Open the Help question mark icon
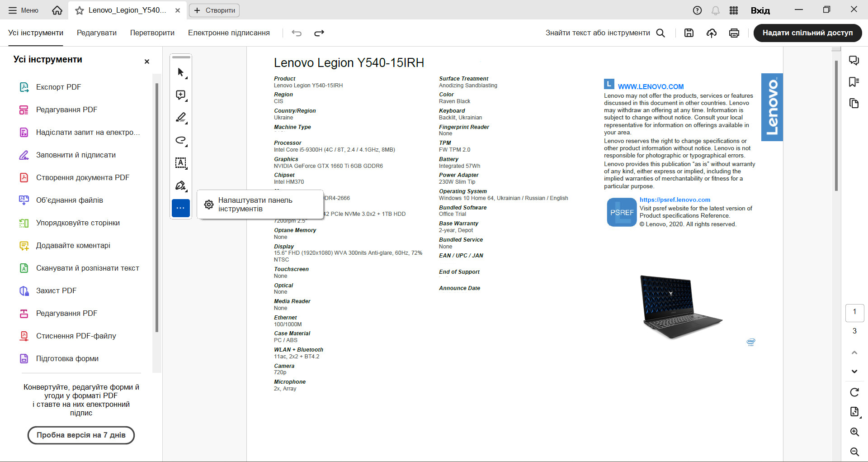 pos(698,10)
